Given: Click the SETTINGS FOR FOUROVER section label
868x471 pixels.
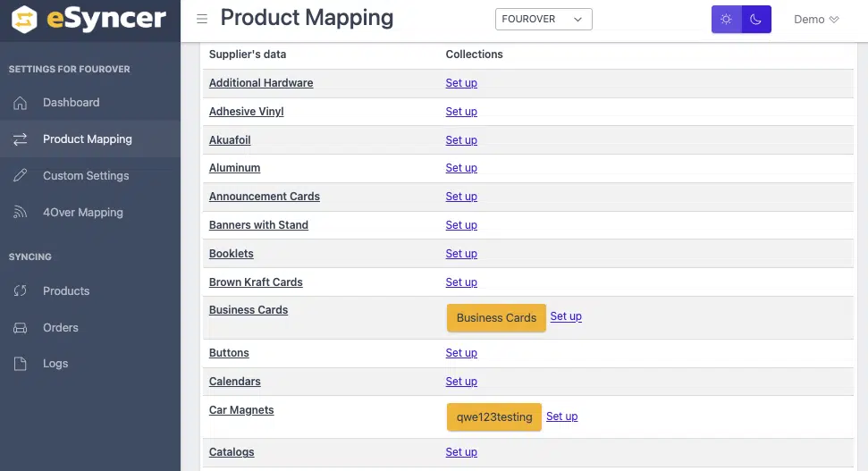Looking at the screenshot, I should pyautogui.click(x=69, y=69).
